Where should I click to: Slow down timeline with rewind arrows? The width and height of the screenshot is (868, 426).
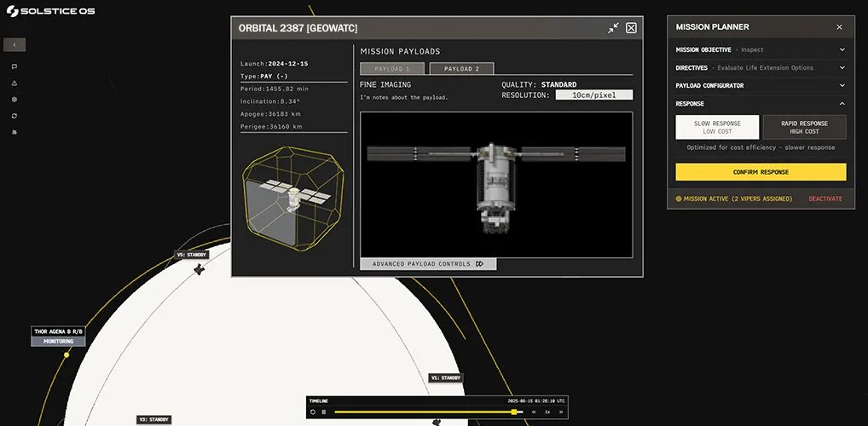pos(534,412)
